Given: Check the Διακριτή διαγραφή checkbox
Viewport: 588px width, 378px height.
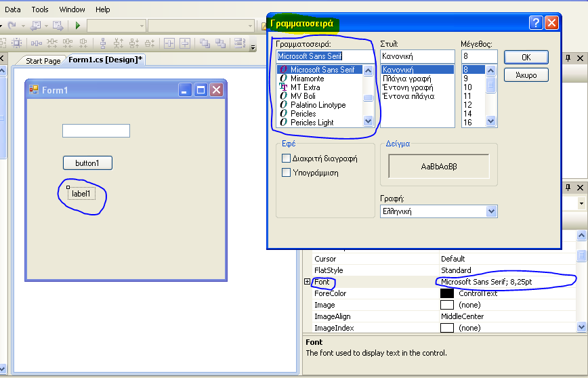Looking at the screenshot, I should pos(286,159).
